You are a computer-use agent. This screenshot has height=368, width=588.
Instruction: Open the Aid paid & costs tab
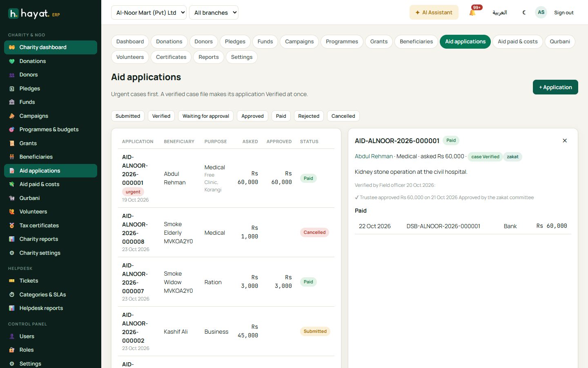tap(518, 42)
